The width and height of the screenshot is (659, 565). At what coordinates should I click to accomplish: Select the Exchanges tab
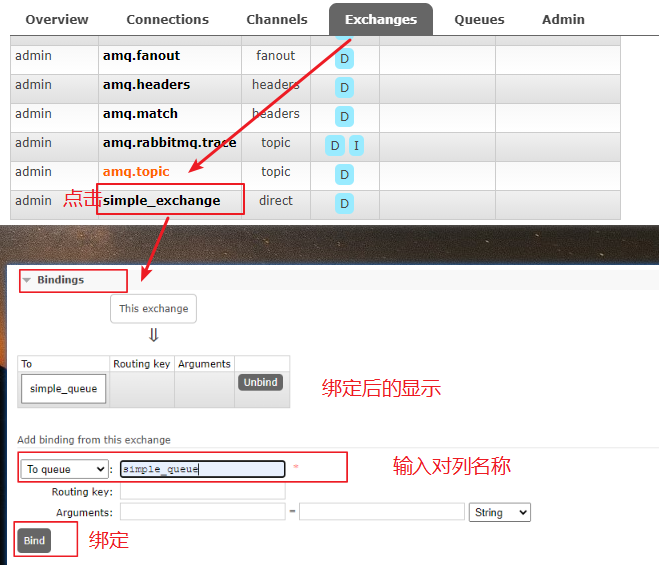[381, 20]
